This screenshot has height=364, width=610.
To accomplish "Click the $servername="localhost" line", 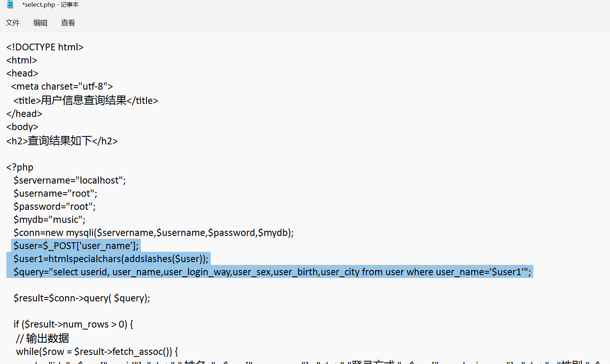I will tap(69, 180).
